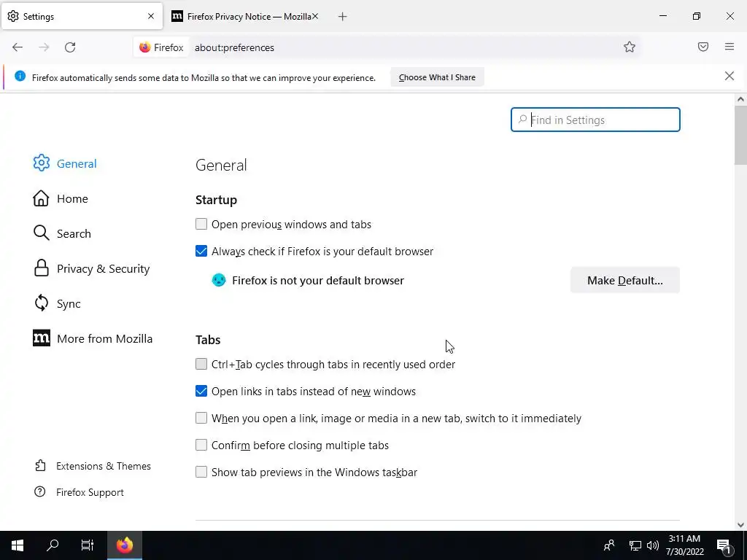Click the Privacy & Security lock icon
This screenshot has height=560, width=747.
click(42, 268)
